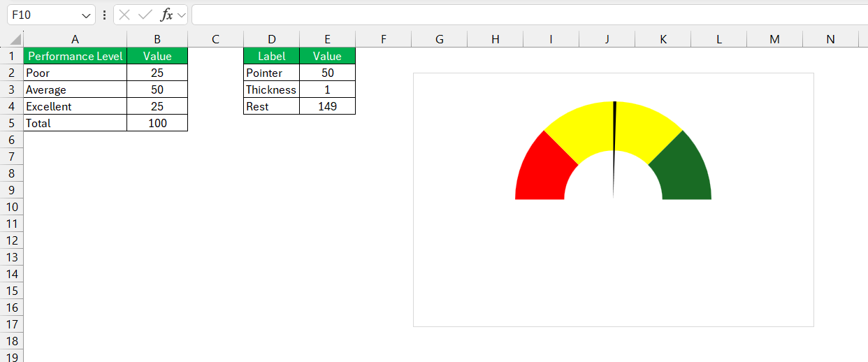Click the Thickness value 1 cell
Screen dimensions: 868x362
coord(327,89)
